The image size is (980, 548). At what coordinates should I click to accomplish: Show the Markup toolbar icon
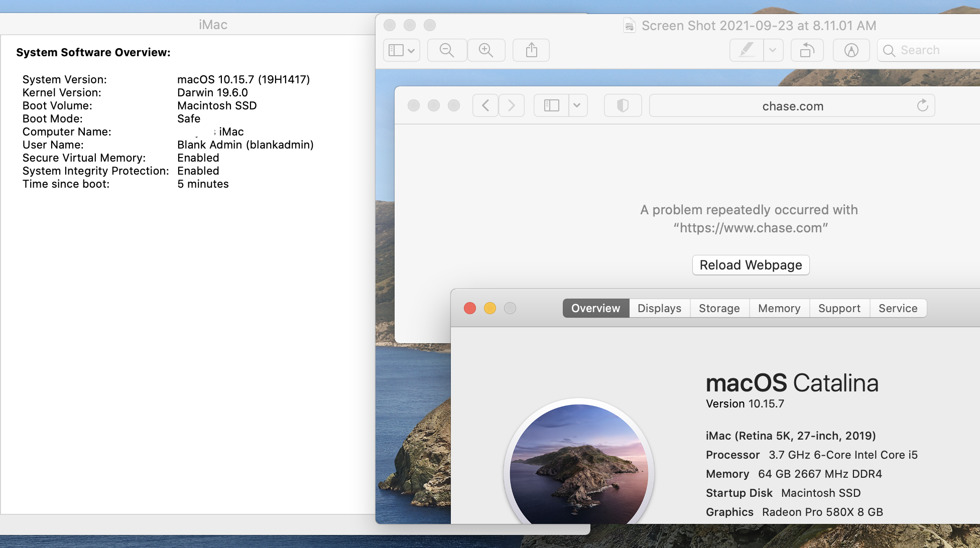point(851,50)
